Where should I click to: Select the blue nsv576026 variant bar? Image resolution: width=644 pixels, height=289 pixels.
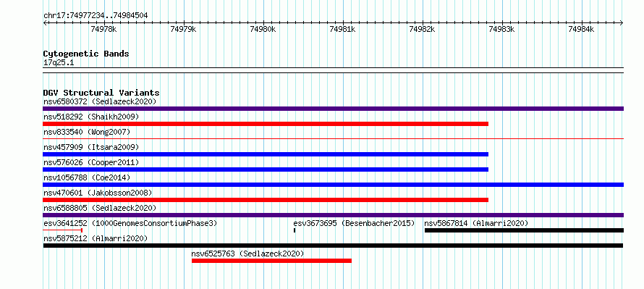click(x=266, y=169)
